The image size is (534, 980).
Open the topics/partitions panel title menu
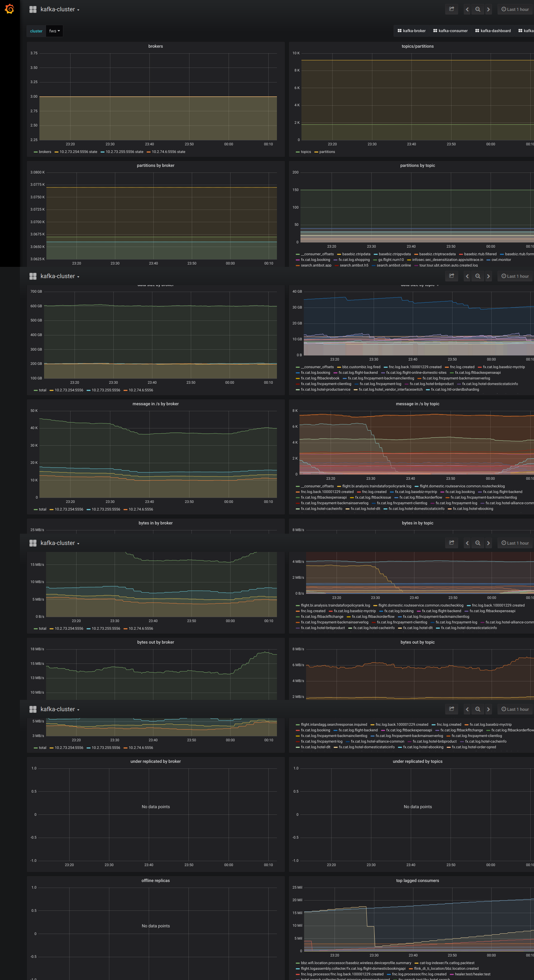417,46
